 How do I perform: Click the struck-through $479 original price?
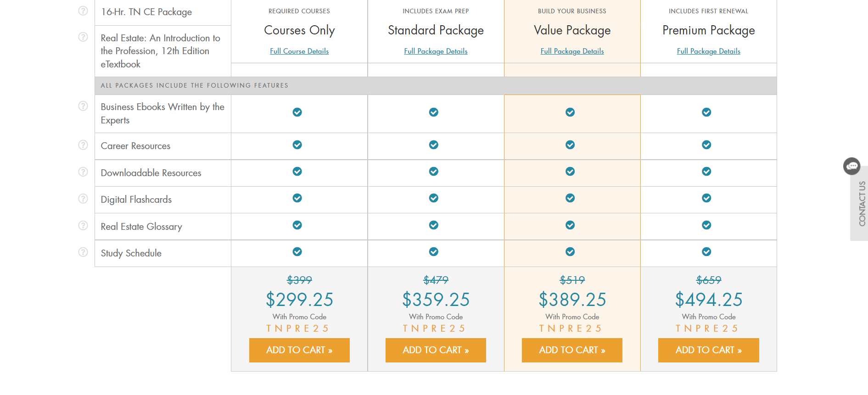tap(436, 280)
